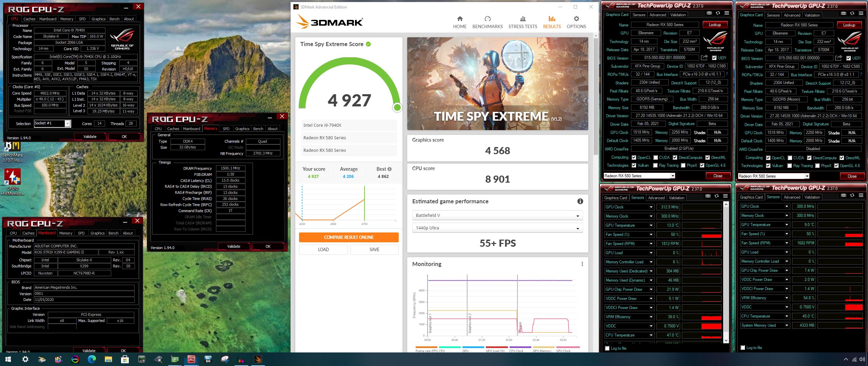Click BIOS share icon in right GPU-Z window
This screenshot has height=366, width=868.
point(839,58)
